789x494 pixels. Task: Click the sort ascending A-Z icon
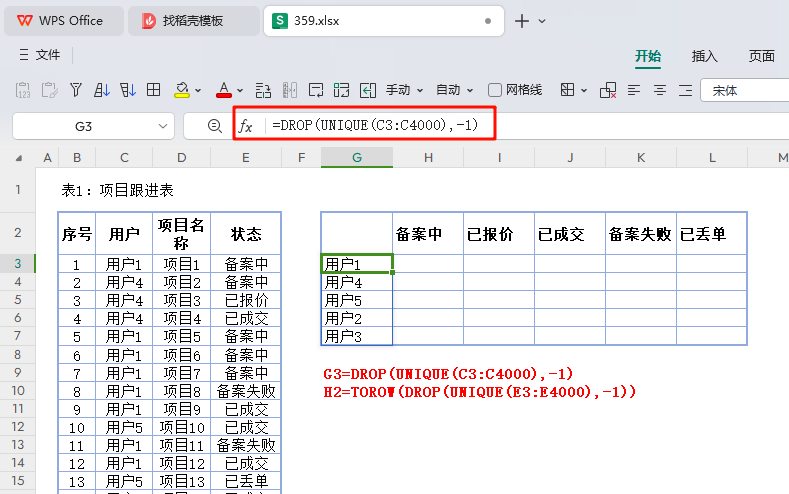102,91
